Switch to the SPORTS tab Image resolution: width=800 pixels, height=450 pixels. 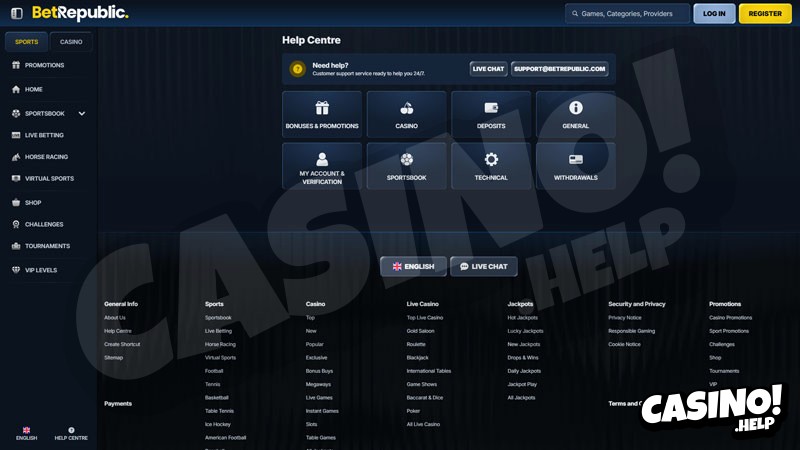coord(27,42)
